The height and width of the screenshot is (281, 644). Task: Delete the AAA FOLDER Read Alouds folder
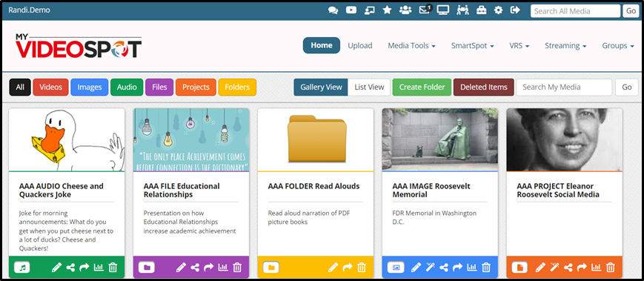[362, 268]
